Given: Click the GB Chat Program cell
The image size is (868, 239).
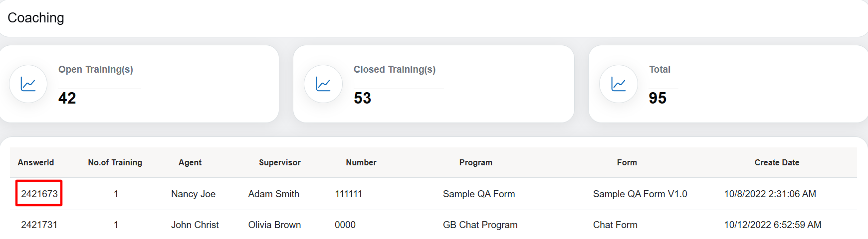Looking at the screenshot, I should [480, 225].
